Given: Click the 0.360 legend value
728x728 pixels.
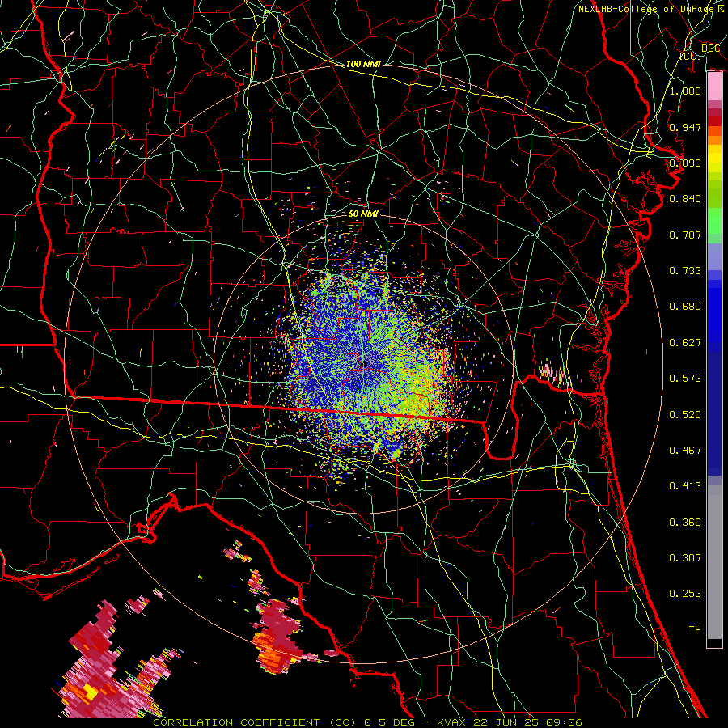Looking at the screenshot, I should (685, 523).
